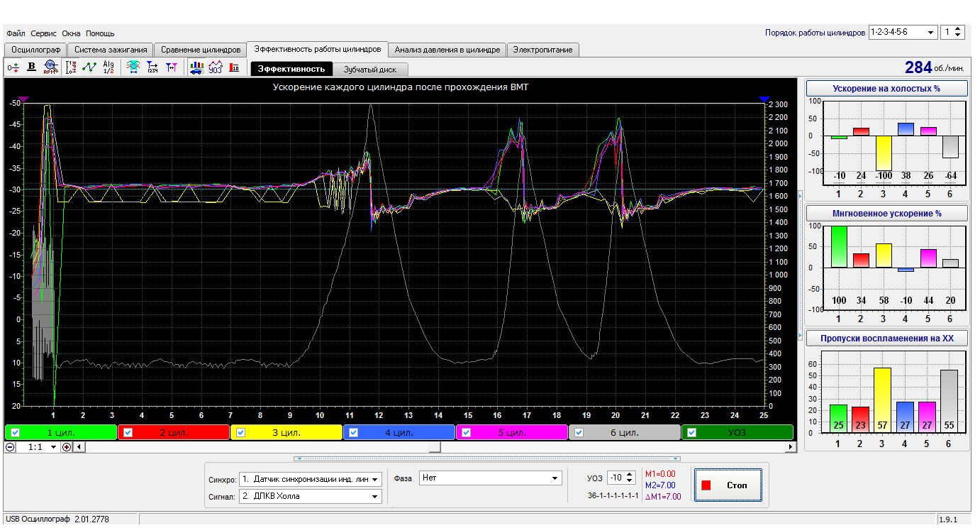The height and width of the screenshot is (528, 980).
Task: Click the horizontal scrollbar thumb under chart
Action: coord(434,447)
